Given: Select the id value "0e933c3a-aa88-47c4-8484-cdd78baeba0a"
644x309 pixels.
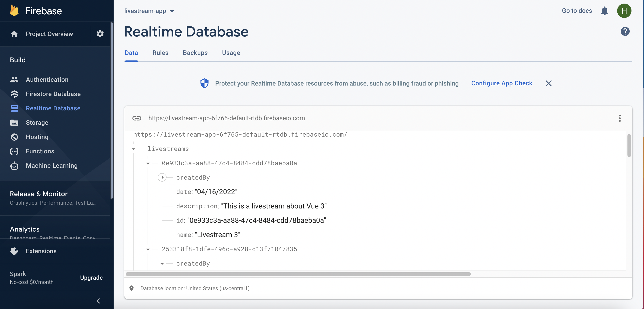Looking at the screenshot, I should pyautogui.click(x=256, y=220).
